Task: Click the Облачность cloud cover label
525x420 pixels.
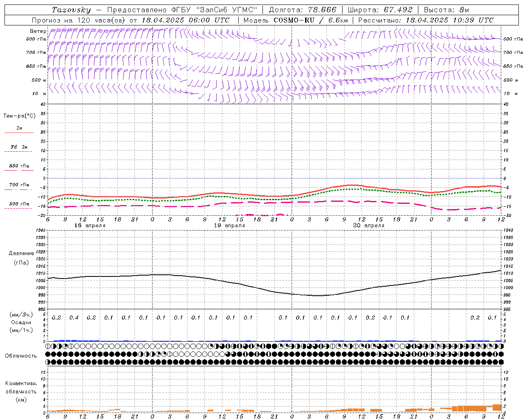Action: (21, 356)
